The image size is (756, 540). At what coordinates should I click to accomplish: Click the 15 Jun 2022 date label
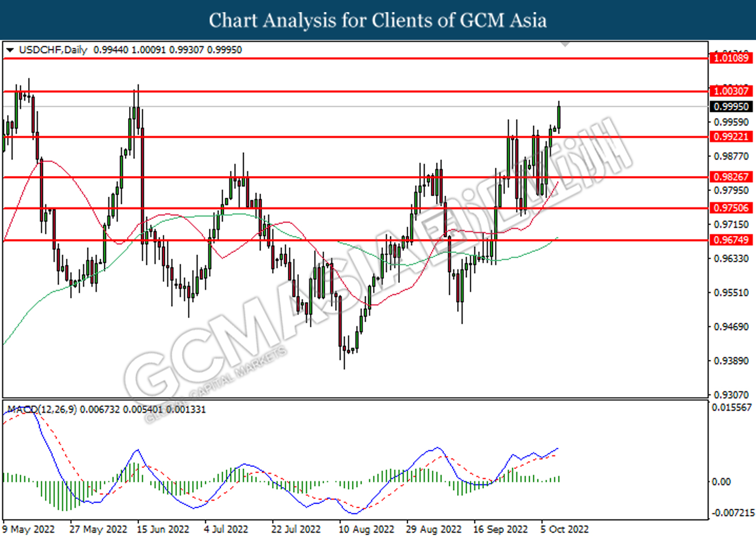[163, 529]
